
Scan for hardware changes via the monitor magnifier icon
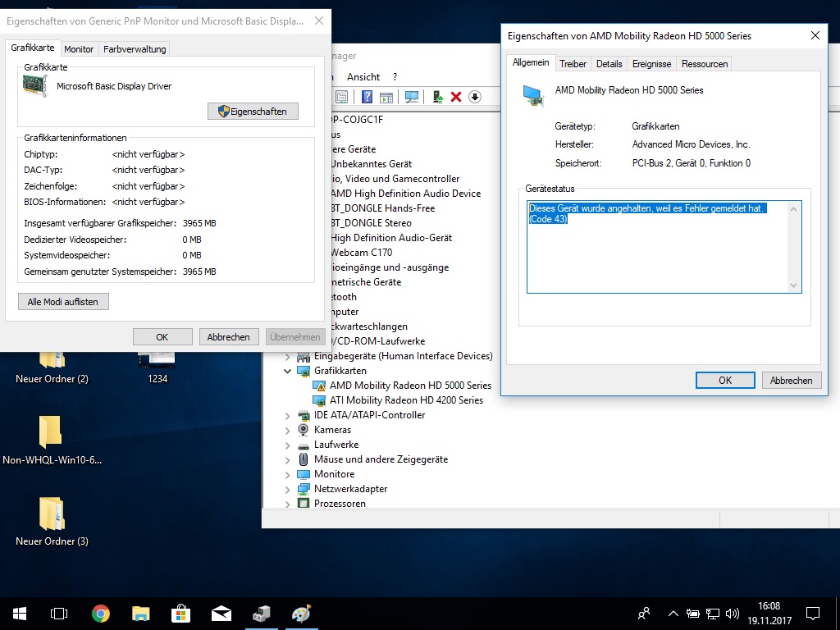click(x=412, y=97)
